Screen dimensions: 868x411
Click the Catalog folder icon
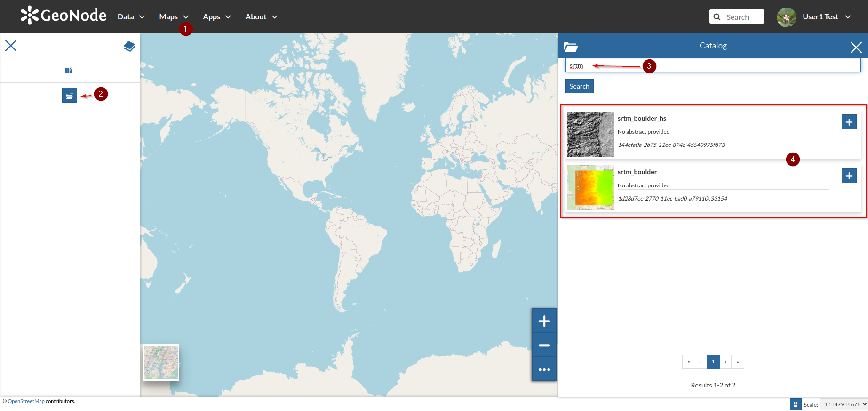coord(571,47)
